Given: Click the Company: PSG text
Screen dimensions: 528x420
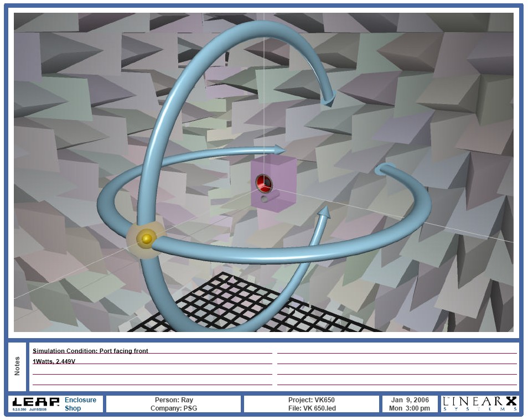Looking at the screenshot, I should 174,409.
